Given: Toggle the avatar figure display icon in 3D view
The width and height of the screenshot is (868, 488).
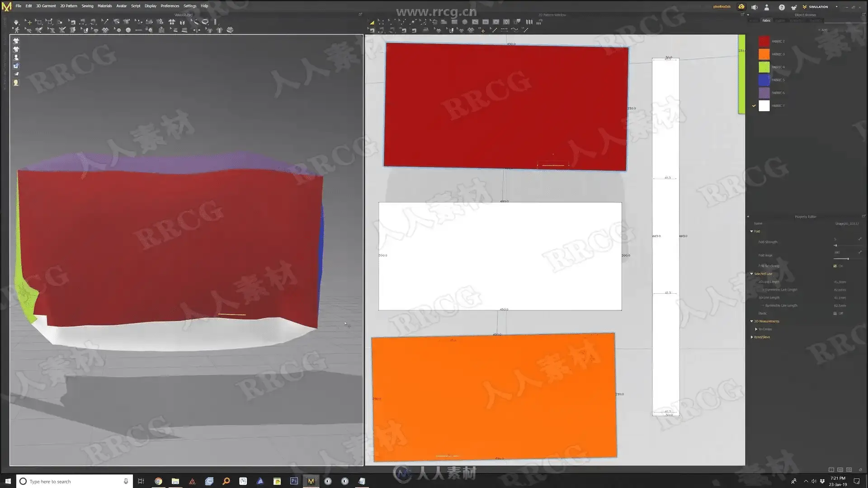Looking at the screenshot, I should [16, 57].
